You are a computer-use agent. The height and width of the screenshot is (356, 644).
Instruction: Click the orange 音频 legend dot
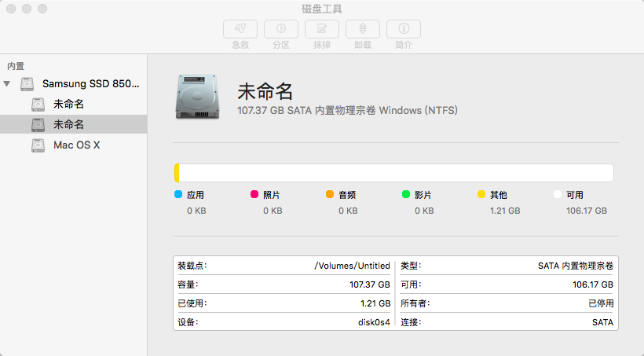[330, 194]
